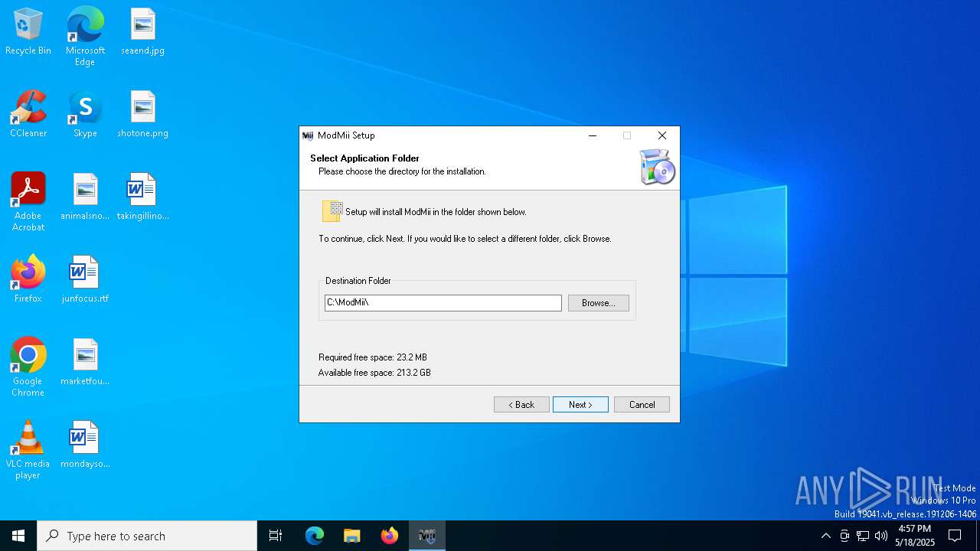The image size is (980, 551).
Task: Minimize the ModMii Setup window
Action: [x=592, y=135]
